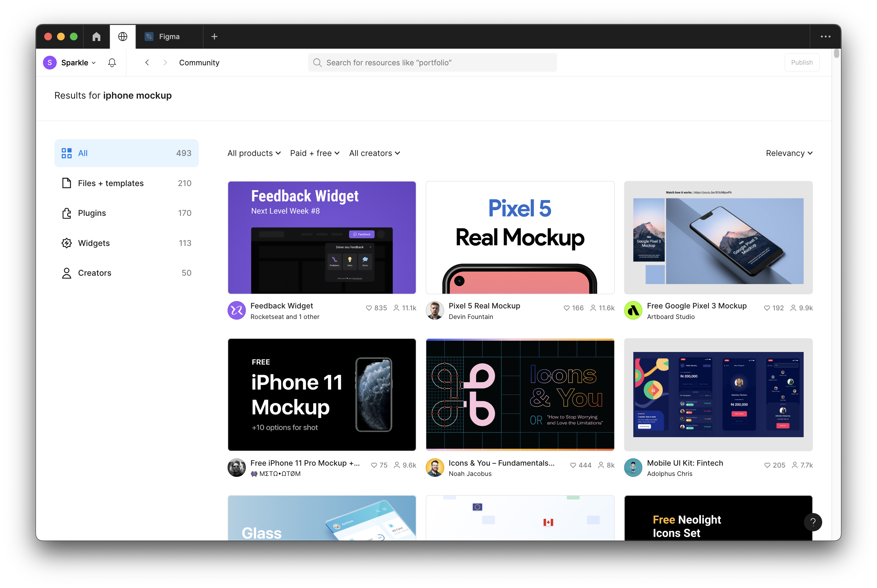877x588 pixels.
Task: Open notifications bell icon
Action: (112, 63)
